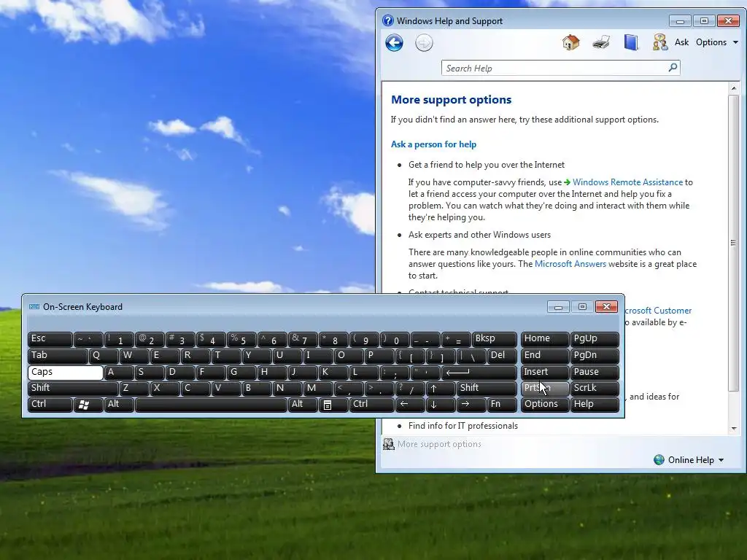Click the Insert key
747x560 pixels.
coord(544,373)
